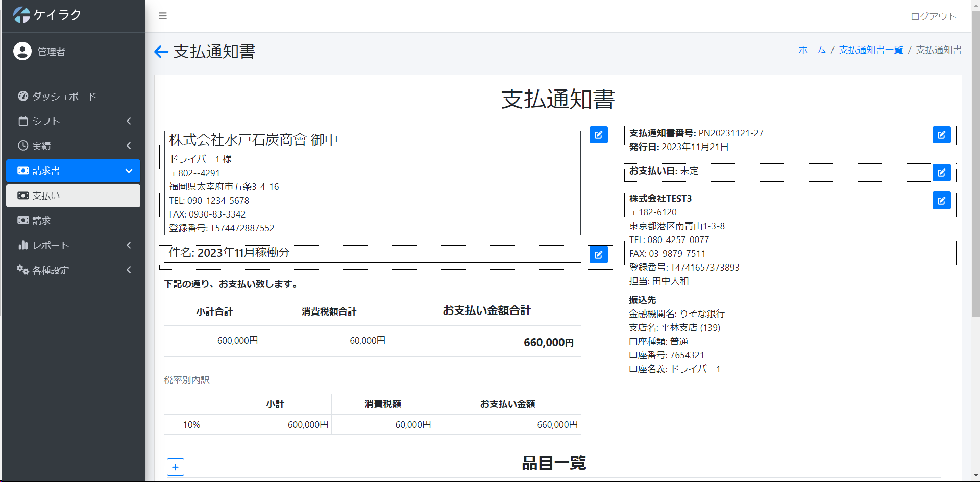Click the 各種設定 gears icon
Viewport: 980px width, 482px height.
click(23, 270)
